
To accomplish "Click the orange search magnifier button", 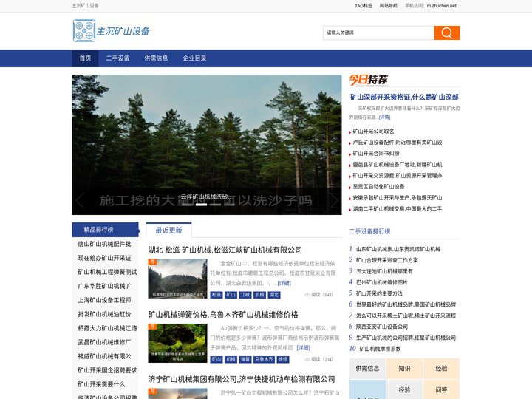I will tap(447, 33).
